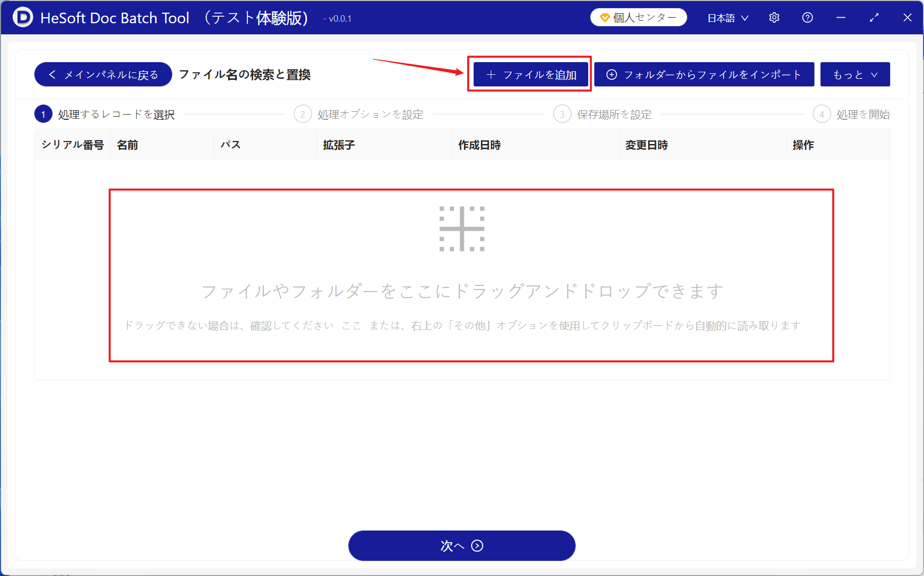Click the 次へ next button
The width and height of the screenshot is (924, 576).
coord(461,546)
